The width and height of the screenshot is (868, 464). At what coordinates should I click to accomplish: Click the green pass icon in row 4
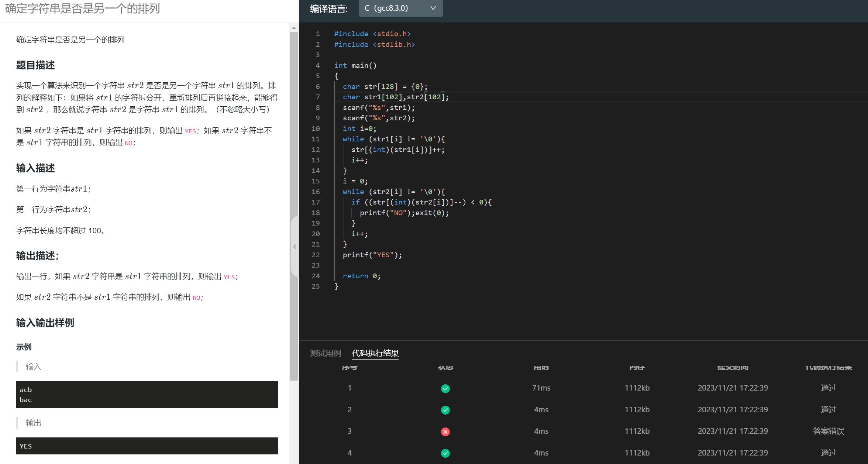point(445,453)
